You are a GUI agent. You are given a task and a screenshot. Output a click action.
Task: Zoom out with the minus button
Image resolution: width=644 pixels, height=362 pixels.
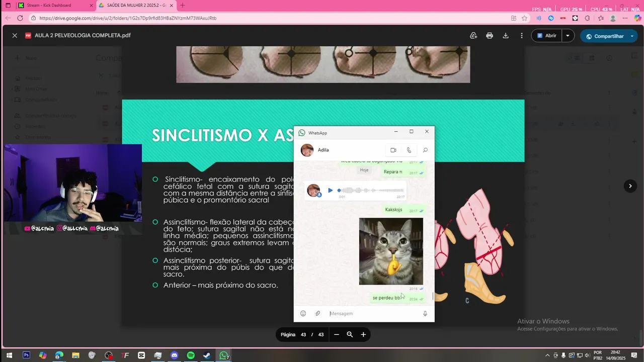337,334
